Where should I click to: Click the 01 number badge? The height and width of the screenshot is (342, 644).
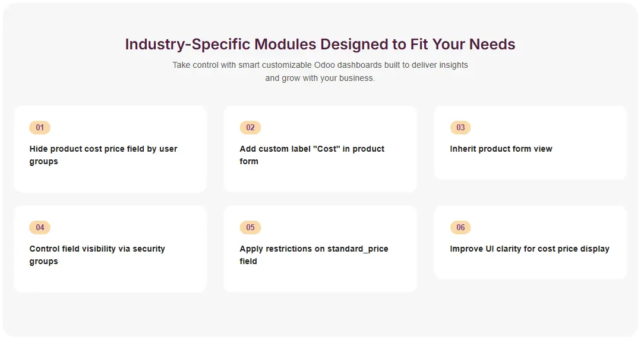point(40,127)
